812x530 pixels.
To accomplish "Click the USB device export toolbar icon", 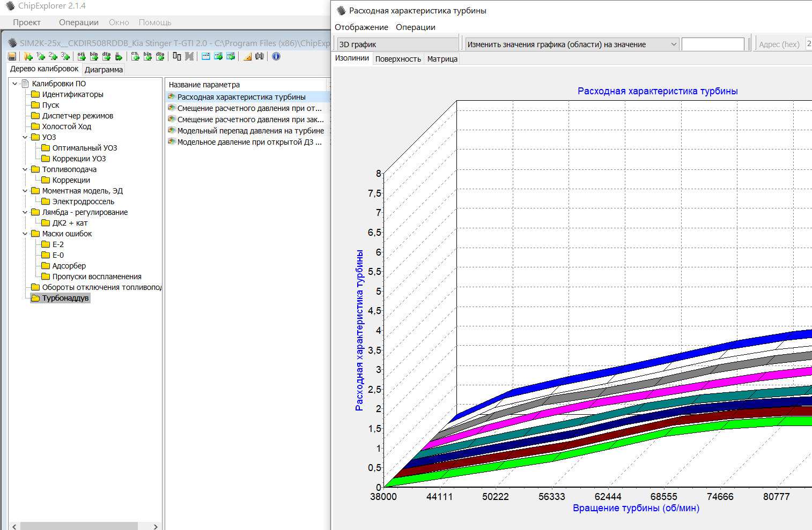I will click(x=119, y=56).
